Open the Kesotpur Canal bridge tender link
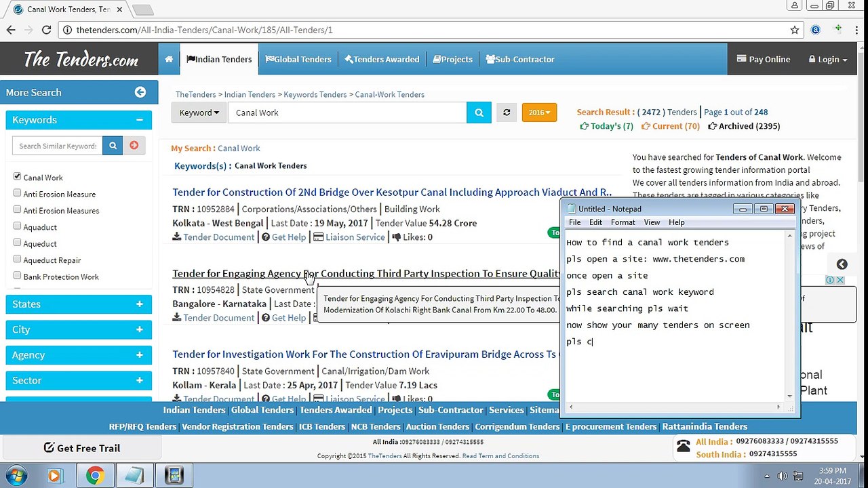This screenshot has width=868, height=488. (x=392, y=192)
